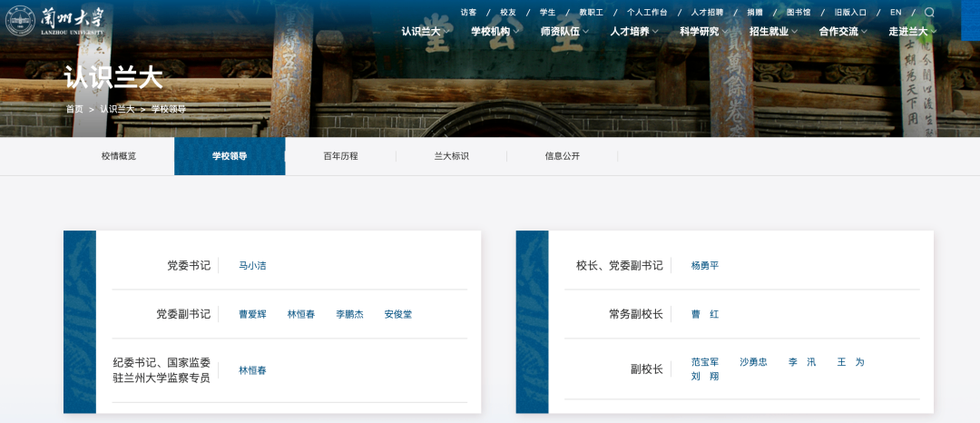Open president 杨勇平's profile link
980x423 pixels.
704,266
